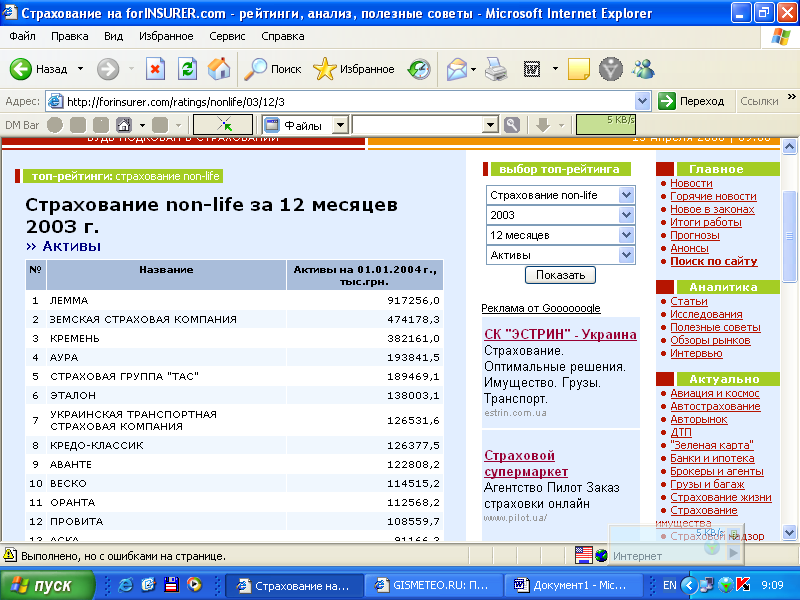
Task: Refresh the page with the reload icon
Action: click(x=187, y=69)
